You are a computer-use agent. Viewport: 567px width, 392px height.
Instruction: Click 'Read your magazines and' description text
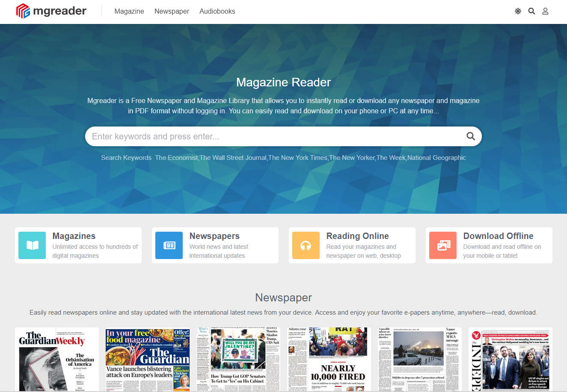361,247
